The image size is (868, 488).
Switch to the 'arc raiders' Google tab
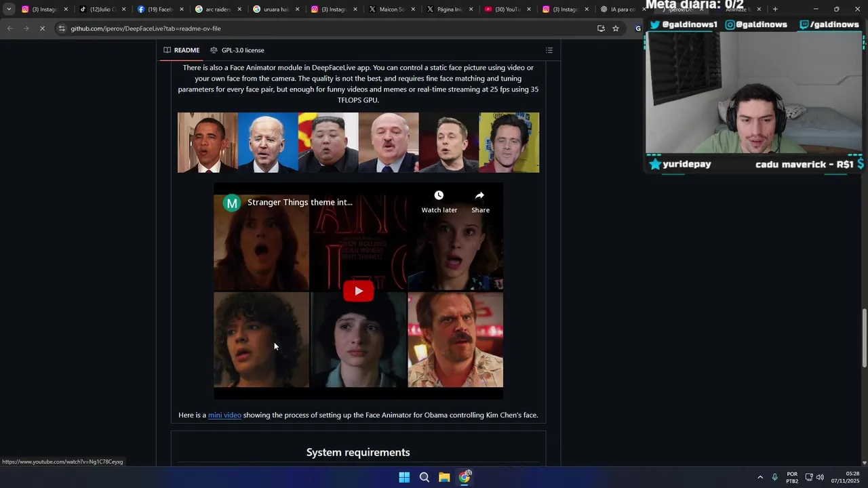pyautogui.click(x=217, y=9)
